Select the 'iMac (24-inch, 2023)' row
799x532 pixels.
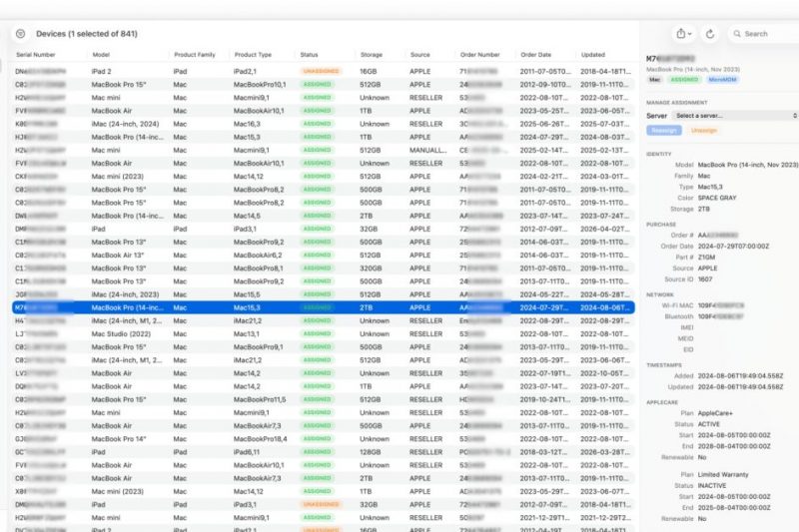click(324, 294)
